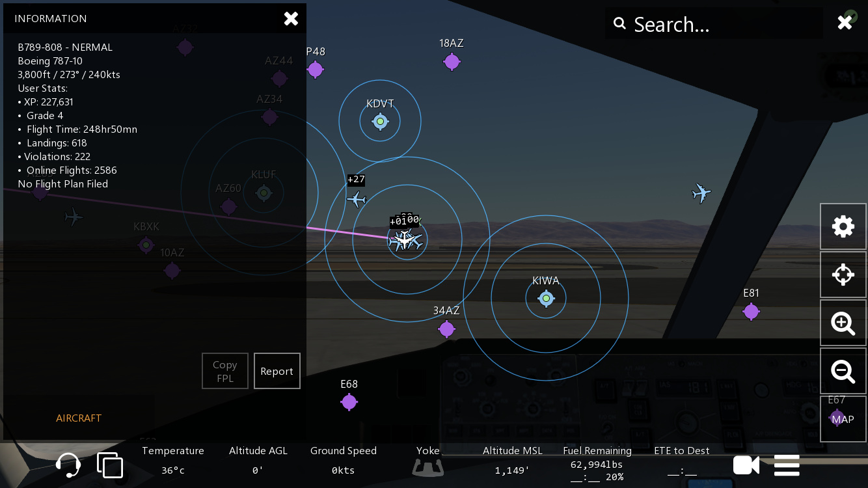868x488 pixels.
Task: Center map on own aircraft with crosshair
Action: pyautogui.click(x=843, y=275)
